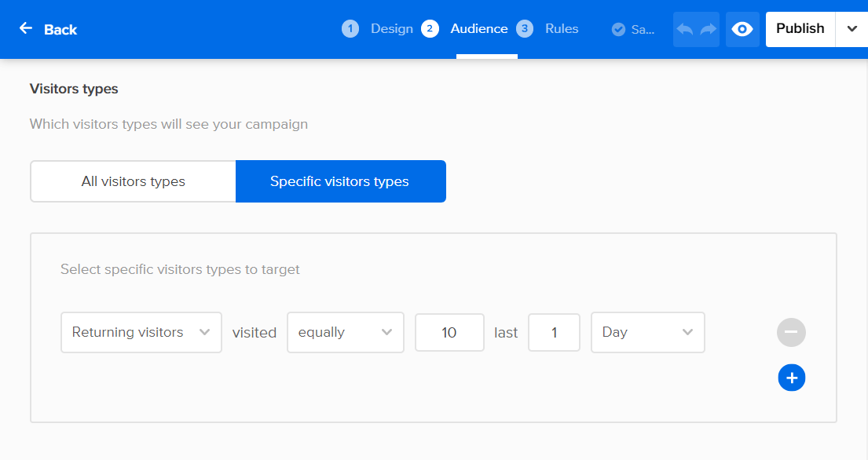Preview campaign with the eye icon
Viewport: 868px width, 460px height.
(742, 29)
